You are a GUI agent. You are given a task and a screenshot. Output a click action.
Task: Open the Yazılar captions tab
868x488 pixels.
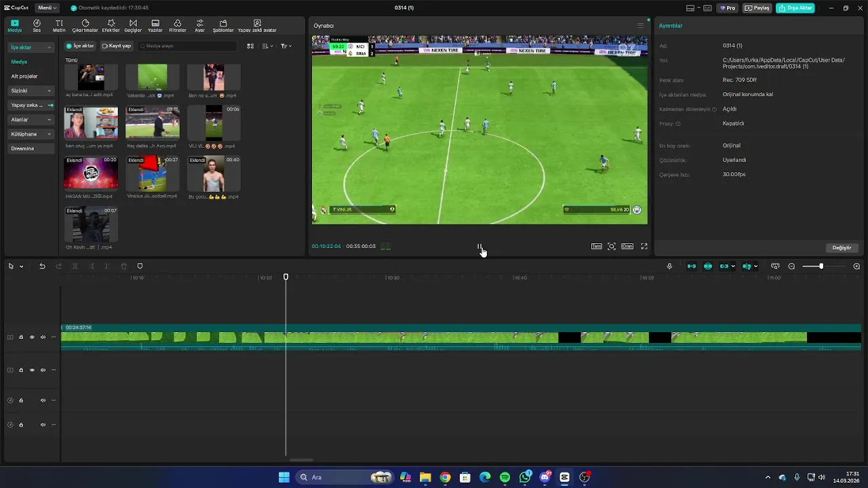pos(155,26)
